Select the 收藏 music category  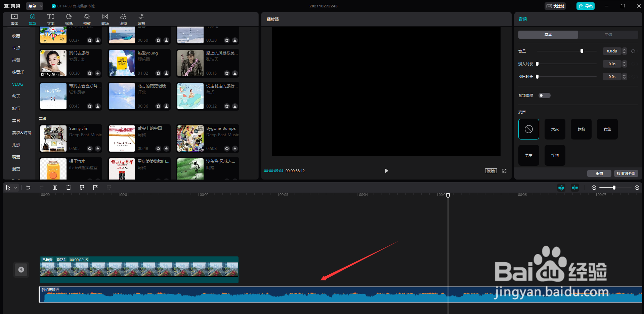tap(16, 36)
